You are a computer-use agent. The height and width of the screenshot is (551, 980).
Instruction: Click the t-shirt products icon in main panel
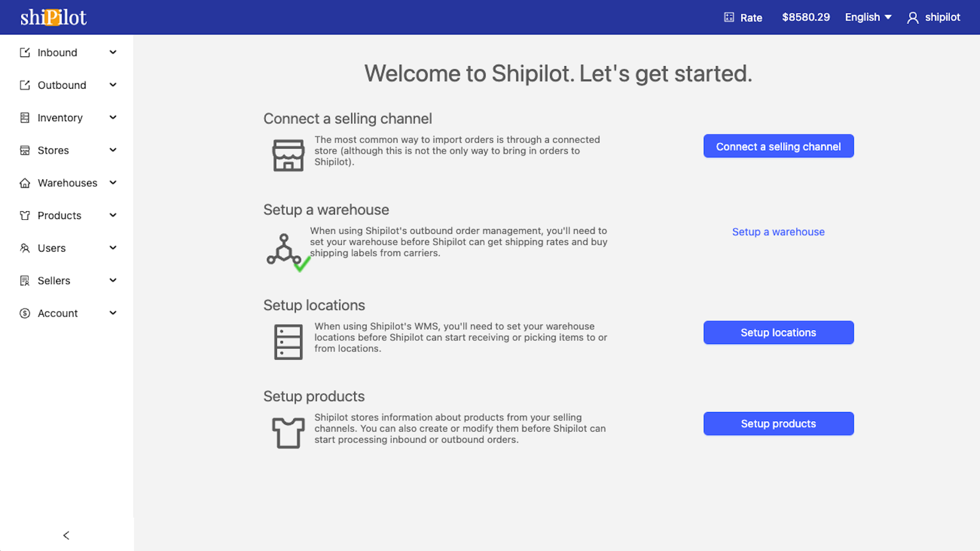coord(288,433)
